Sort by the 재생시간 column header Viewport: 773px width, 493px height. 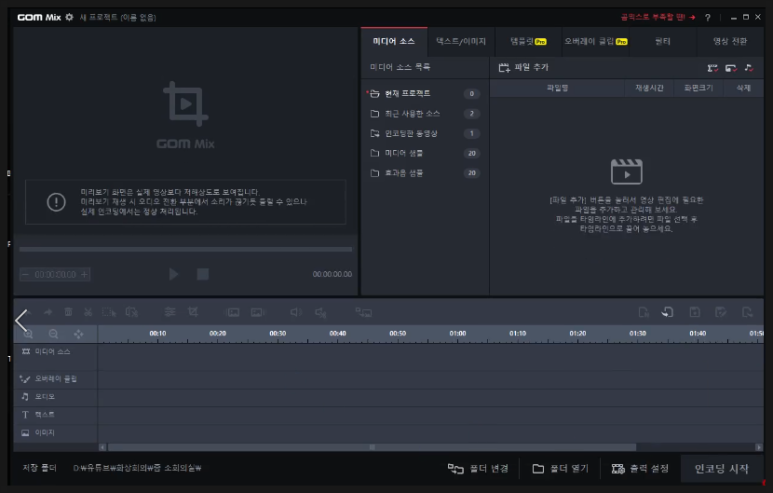[649, 88]
